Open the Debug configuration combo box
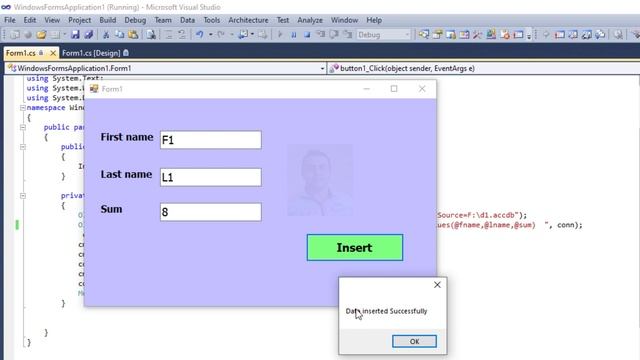This screenshot has height=360, width=640. pyautogui.click(x=383, y=35)
